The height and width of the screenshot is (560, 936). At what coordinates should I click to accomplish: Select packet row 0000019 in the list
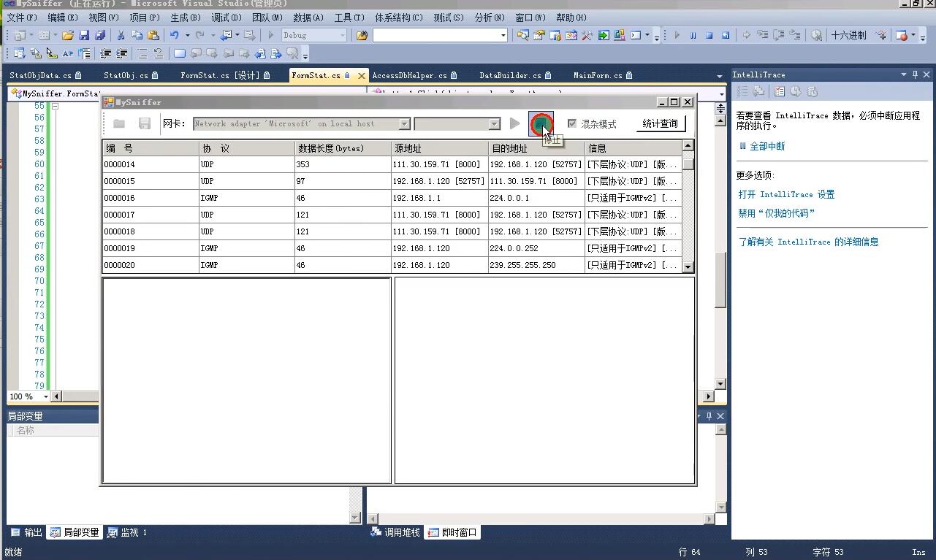[392, 248]
